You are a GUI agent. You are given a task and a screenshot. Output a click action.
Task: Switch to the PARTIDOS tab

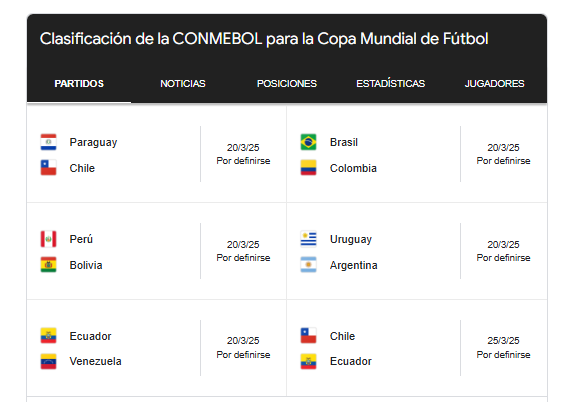tap(79, 83)
